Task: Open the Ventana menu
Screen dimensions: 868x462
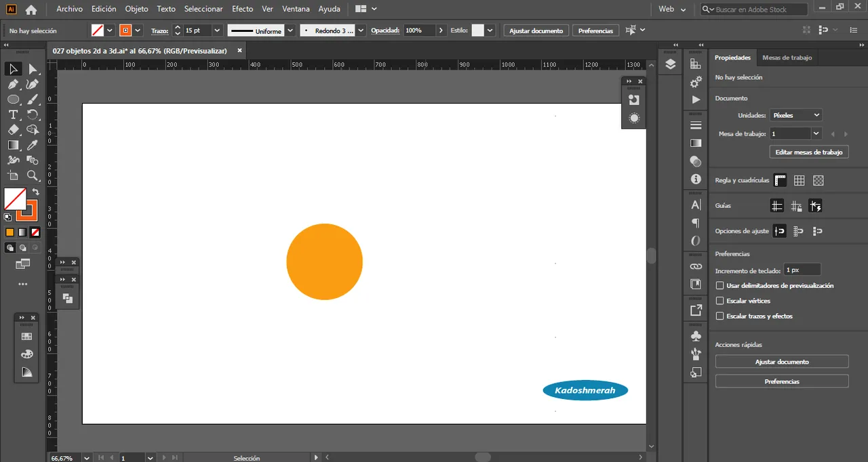Action: [296, 9]
